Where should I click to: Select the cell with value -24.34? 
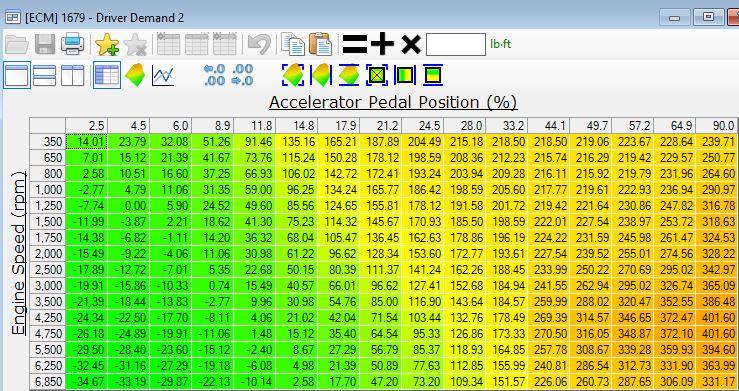click(x=87, y=318)
